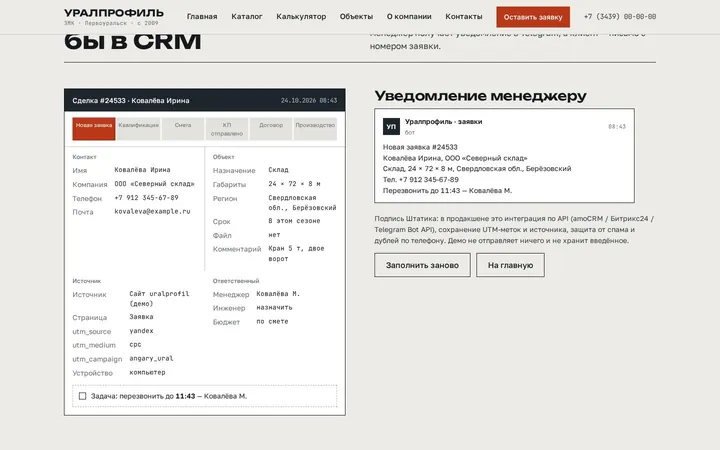Click the УРАЛПРОФИЛЬ site logo
The width and height of the screenshot is (720, 450).
(114, 17)
